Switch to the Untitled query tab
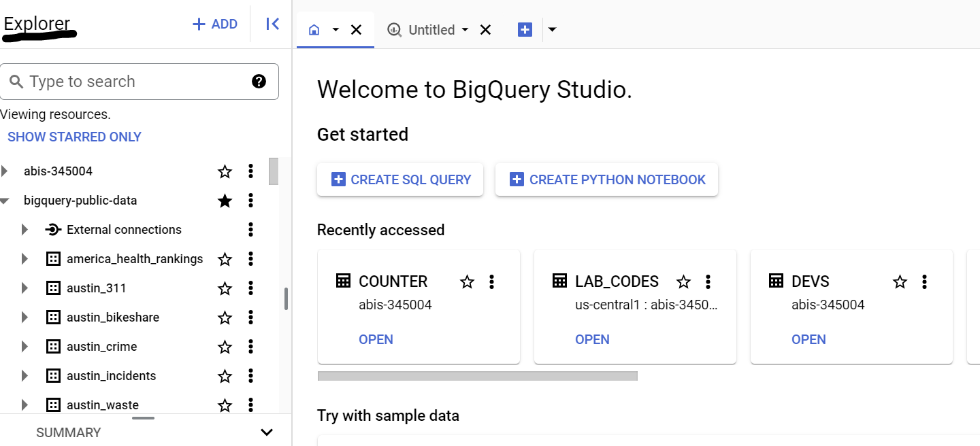The height and width of the screenshot is (446, 980). 423,30
